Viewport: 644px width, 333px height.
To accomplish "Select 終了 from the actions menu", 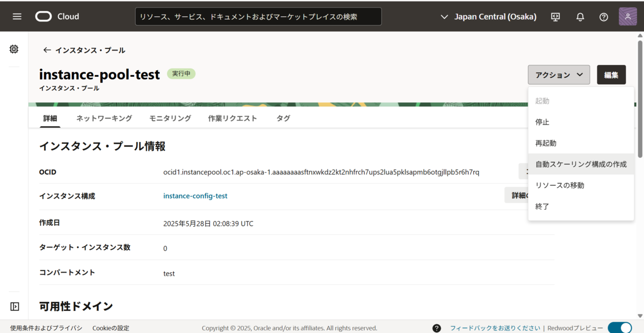I will (581, 206).
